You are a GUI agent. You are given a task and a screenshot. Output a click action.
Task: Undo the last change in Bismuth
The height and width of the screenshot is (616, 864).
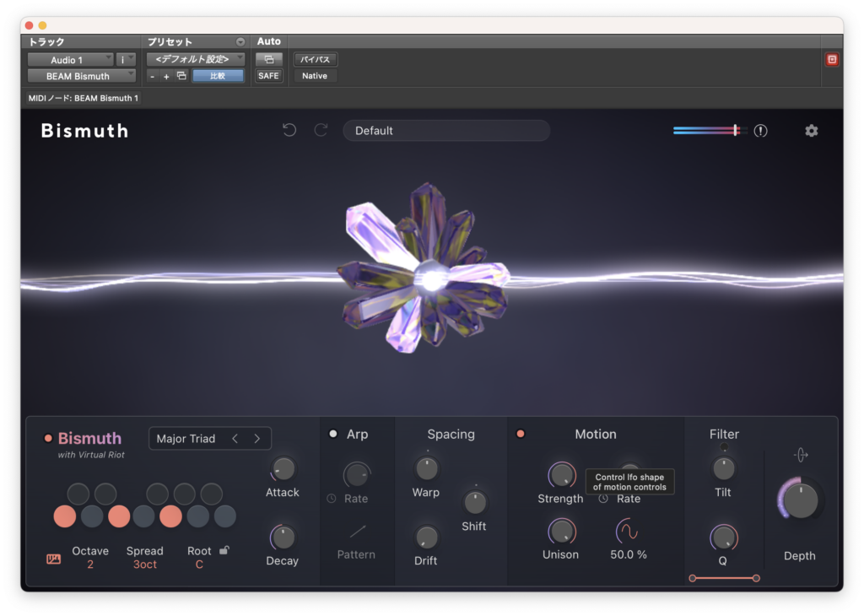pyautogui.click(x=289, y=130)
